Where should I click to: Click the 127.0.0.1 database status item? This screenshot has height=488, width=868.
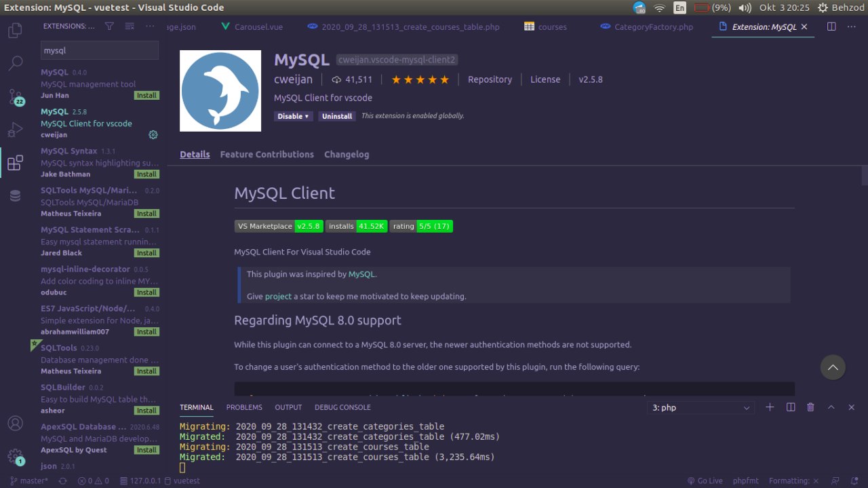(140, 481)
